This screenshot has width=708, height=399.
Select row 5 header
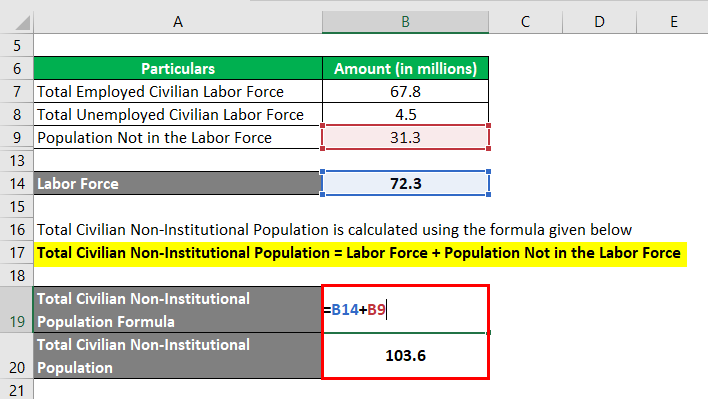tap(17, 46)
